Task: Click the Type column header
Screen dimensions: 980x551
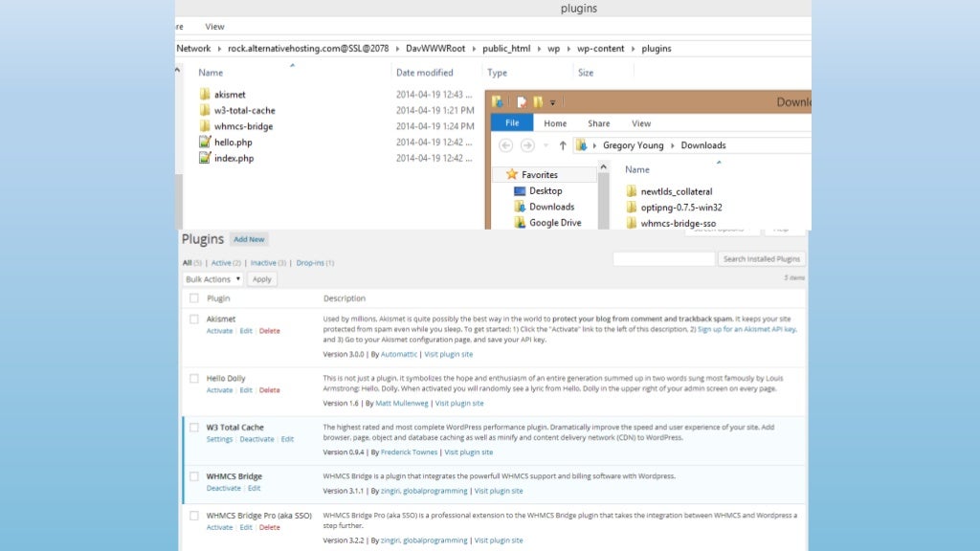Action: (x=497, y=73)
